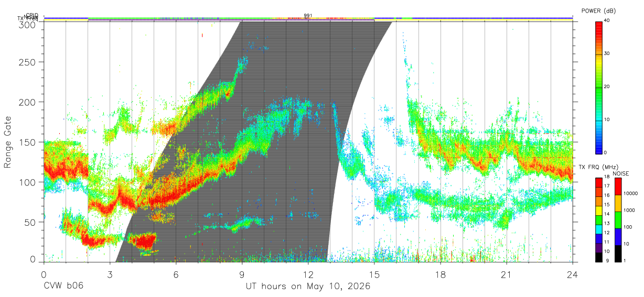Click the 30 tick on the POWER scale

(x=607, y=54)
